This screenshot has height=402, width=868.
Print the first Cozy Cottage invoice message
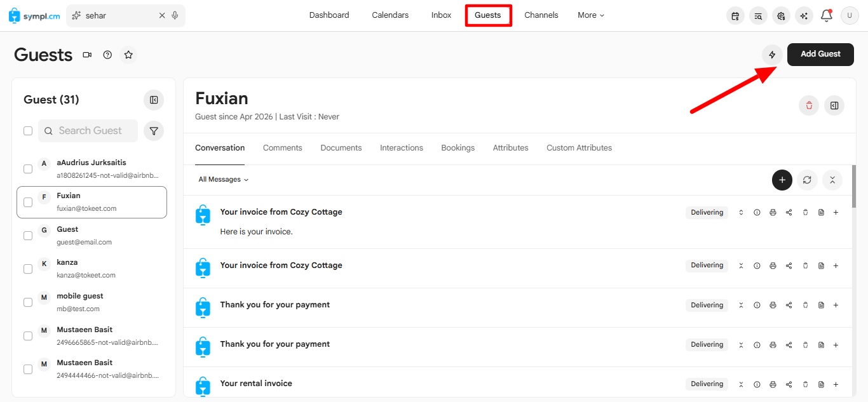pos(773,213)
